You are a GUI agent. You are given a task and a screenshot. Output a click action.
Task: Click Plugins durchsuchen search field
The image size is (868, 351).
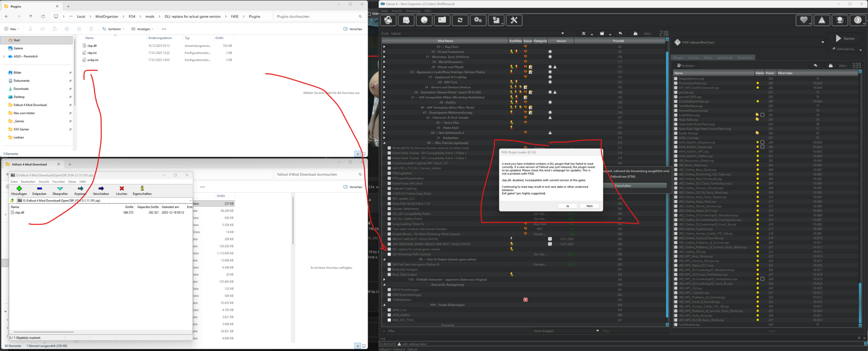point(319,16)
